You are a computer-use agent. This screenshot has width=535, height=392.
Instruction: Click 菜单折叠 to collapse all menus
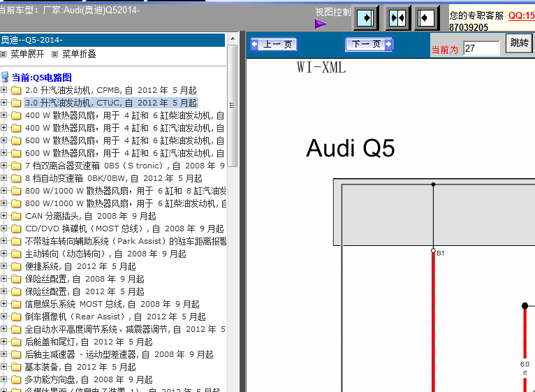click(79, 54)
